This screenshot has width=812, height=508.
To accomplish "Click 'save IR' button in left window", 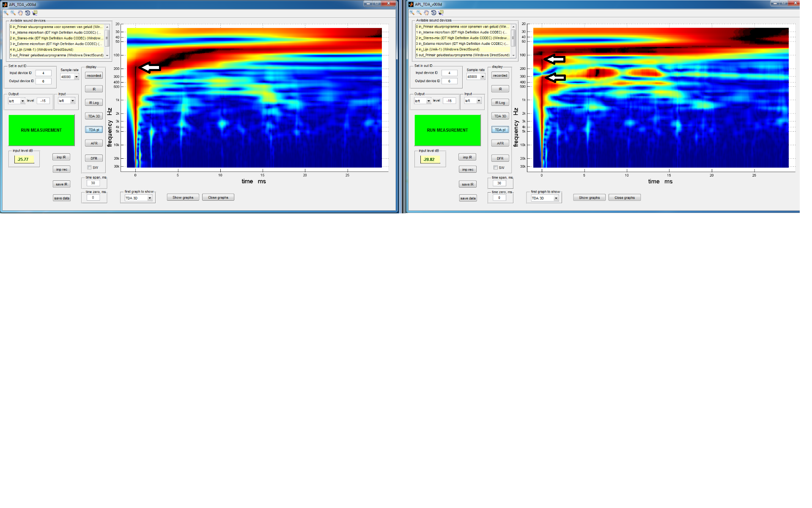I will 61,184.
